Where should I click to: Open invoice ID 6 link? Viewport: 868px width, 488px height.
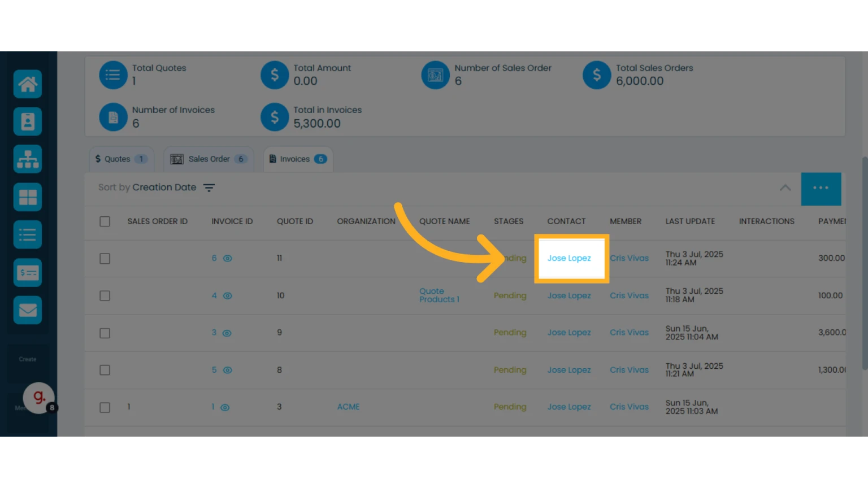[x=214, y=258]
